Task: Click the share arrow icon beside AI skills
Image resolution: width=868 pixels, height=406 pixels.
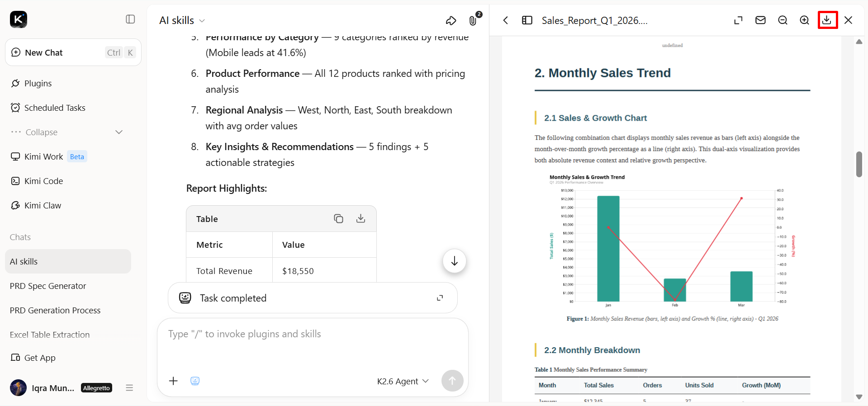Action: (451, 20)
